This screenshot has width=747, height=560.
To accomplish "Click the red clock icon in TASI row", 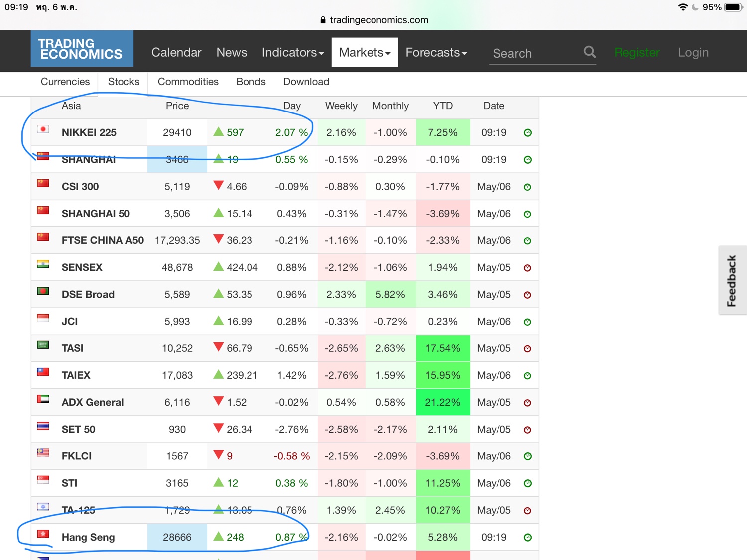I will (x=528, y=349).
